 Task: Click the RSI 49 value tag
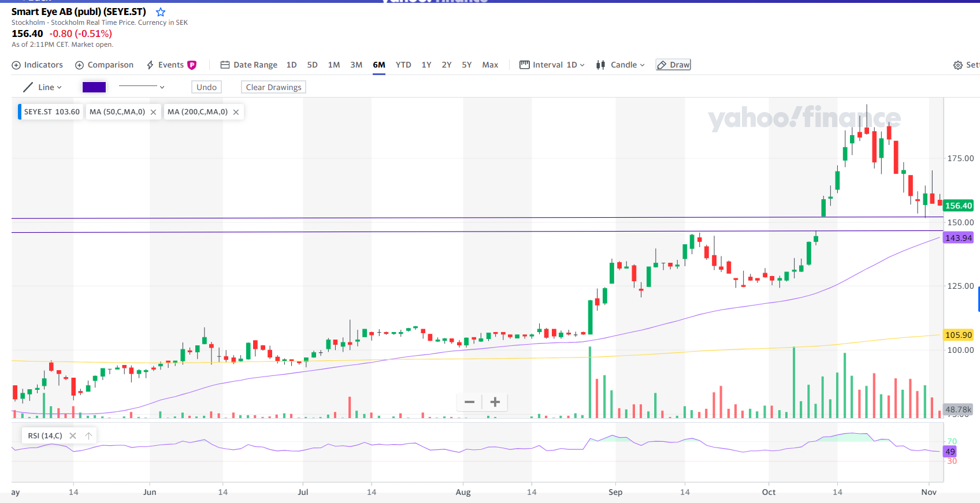point(950,452)
